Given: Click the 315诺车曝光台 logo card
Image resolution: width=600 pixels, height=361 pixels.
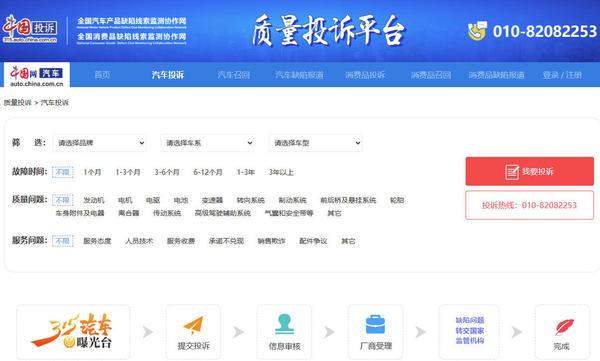Looking at the screenshot, I should pyautogui.click(x=73, y=332).
